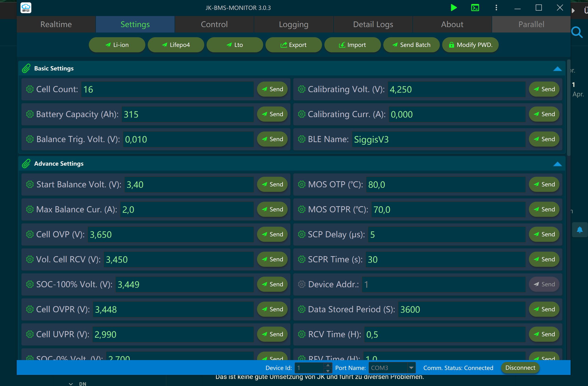Apply the Li-ion preset

pyautogui.click(x=117, y=45)
